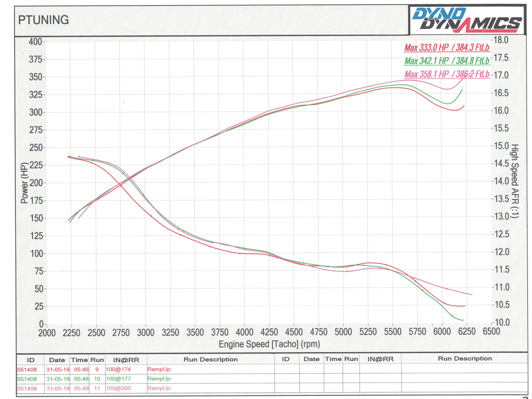Image resolution: width=532 pixels, height=399 pixels.
Task: Click the left table's IN@RR column header
Action: [126, 360]
